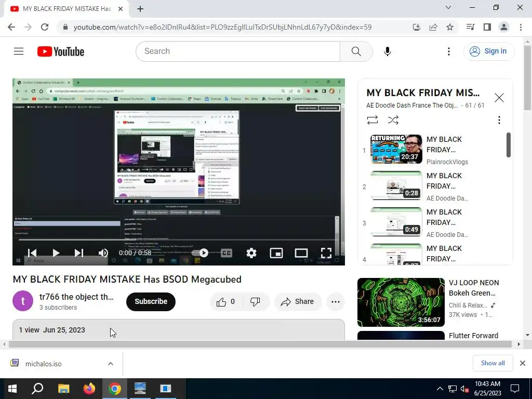
Task: Open VJ LOOP NEON video thumbnail
Action: coord(401,302)
